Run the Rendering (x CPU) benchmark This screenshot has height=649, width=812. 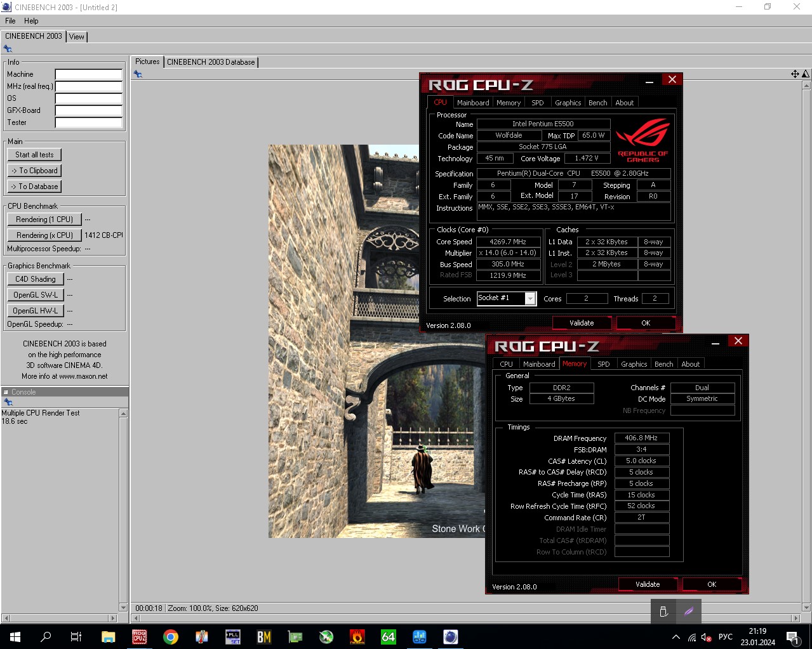(44, 235)
